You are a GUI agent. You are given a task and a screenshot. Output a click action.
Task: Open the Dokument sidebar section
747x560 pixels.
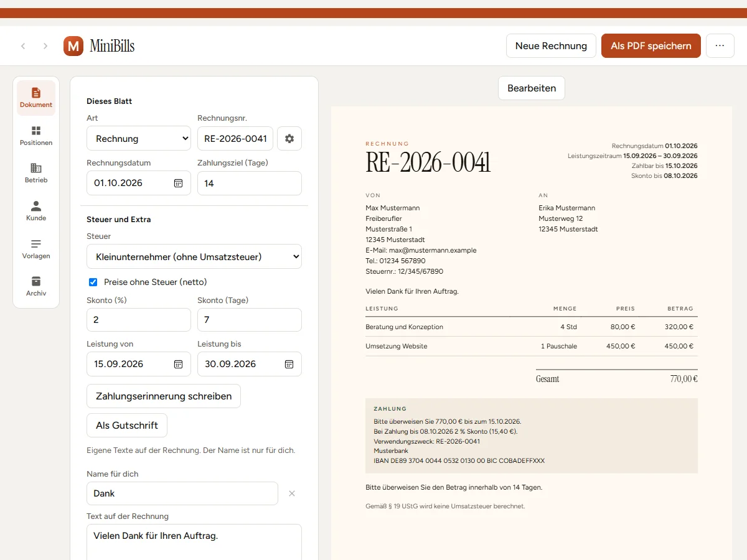36,98
